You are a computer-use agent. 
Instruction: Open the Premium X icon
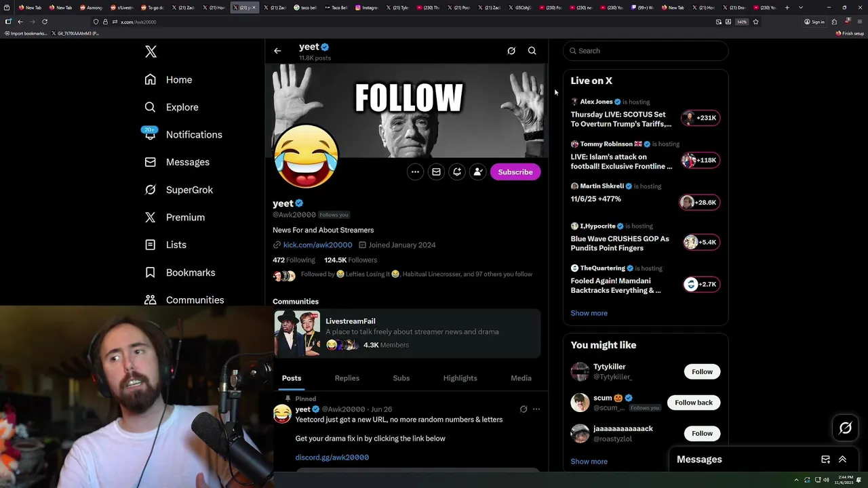click(x=151, y=217)
